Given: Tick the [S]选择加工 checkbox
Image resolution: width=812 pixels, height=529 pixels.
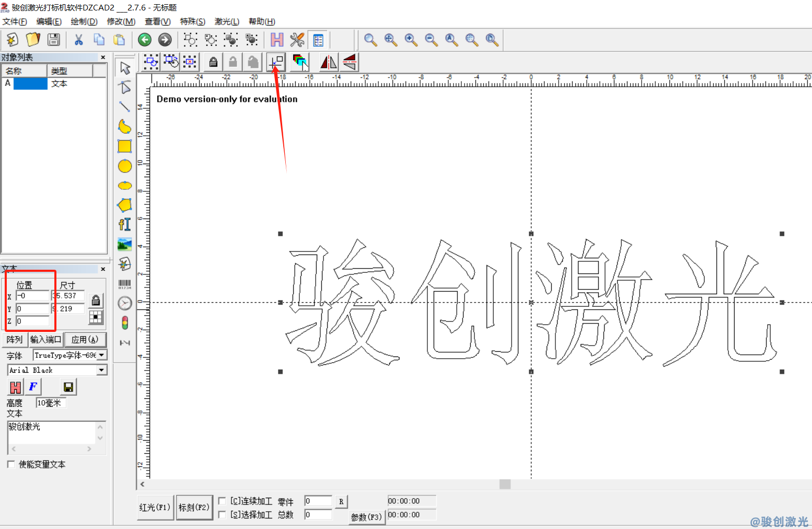Looking at the screenshot, I should 222,514.
